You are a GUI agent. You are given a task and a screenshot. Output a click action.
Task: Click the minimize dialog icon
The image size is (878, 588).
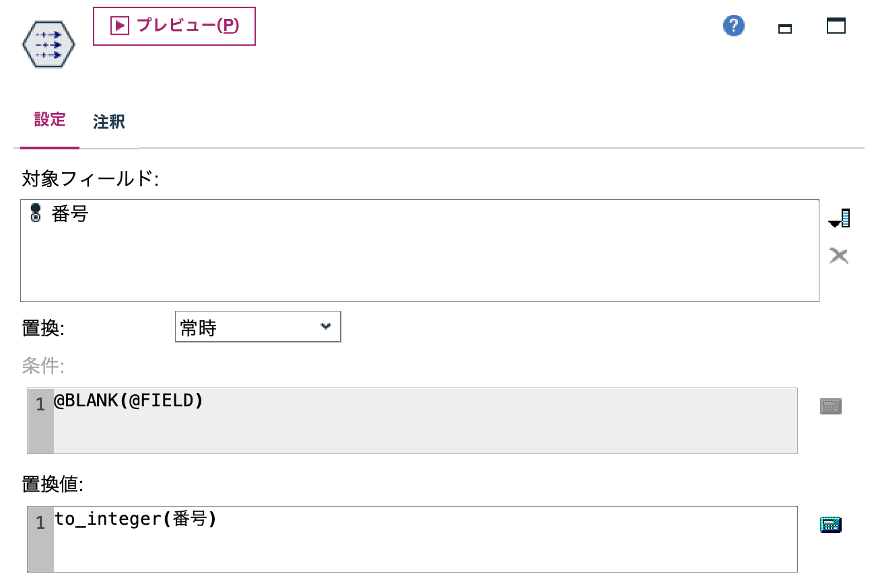[784, 29]
